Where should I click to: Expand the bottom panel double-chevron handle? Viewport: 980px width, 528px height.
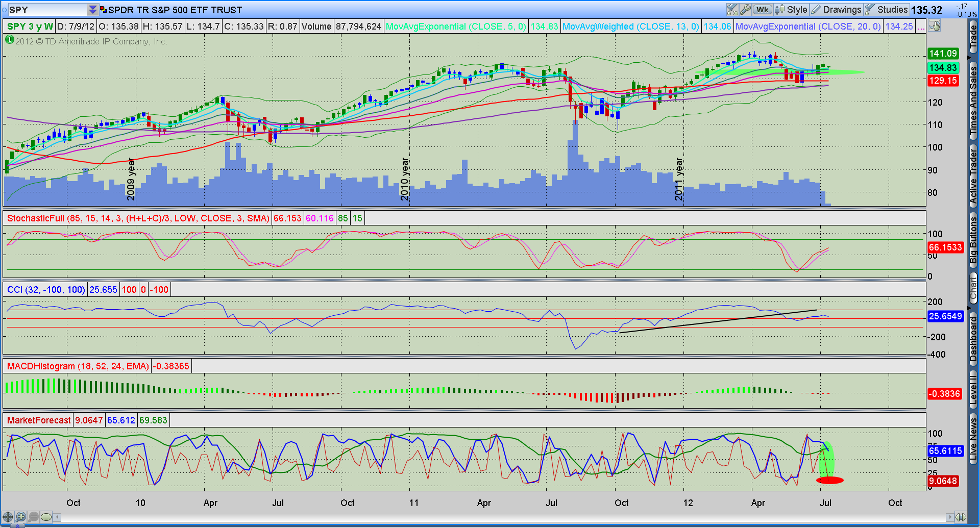tap(17, 525)
